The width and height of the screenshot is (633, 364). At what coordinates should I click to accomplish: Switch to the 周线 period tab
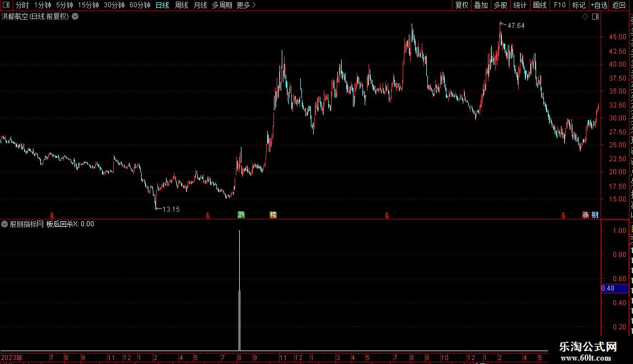point(181,5)
